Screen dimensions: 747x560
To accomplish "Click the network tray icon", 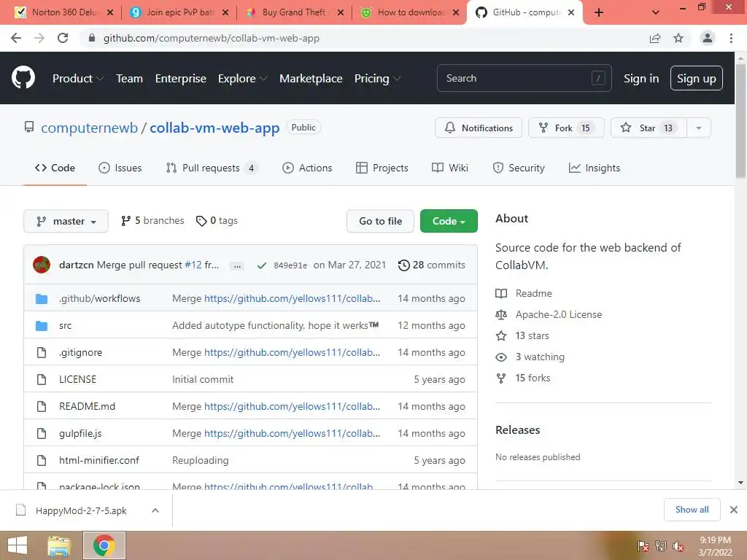I will [661, 546].
